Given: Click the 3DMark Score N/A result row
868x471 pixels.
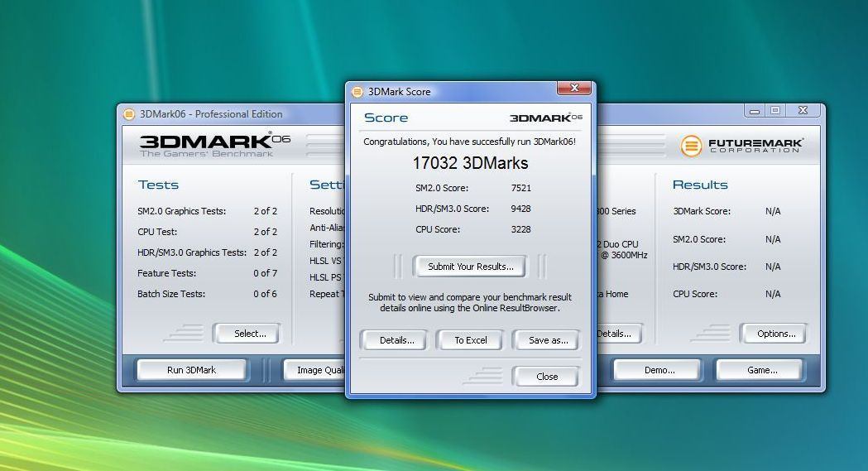Looking at the screenshot, I should (727, 211).
